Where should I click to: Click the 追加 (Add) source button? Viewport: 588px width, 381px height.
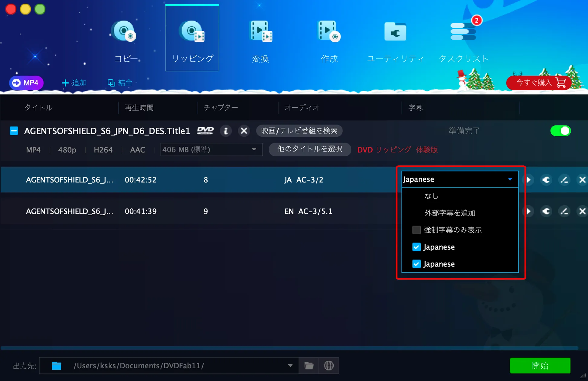[x=74, y=83]
